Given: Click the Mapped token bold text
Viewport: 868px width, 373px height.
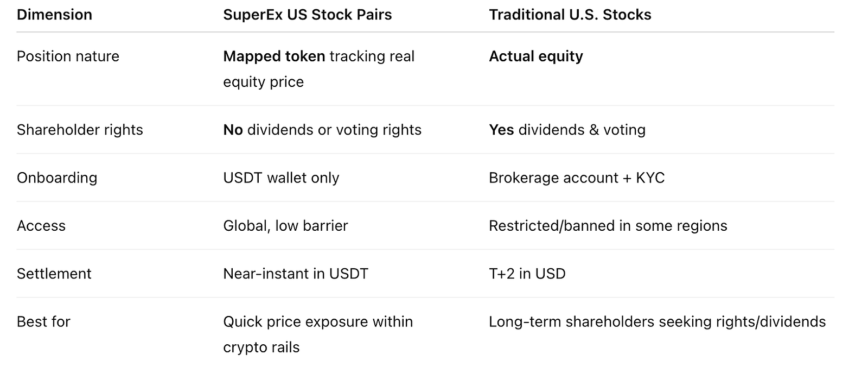Looking at the screenshot, I should (x=274, y=56).
